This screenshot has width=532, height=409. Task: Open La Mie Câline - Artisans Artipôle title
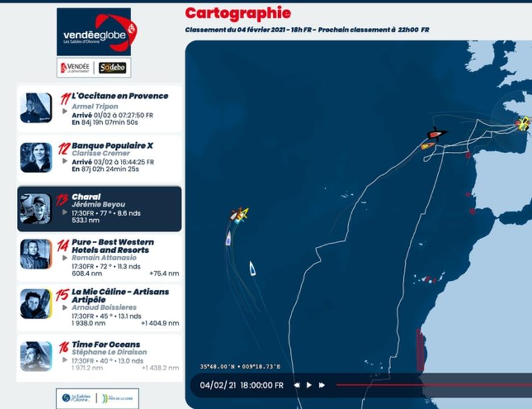point(120,296)
